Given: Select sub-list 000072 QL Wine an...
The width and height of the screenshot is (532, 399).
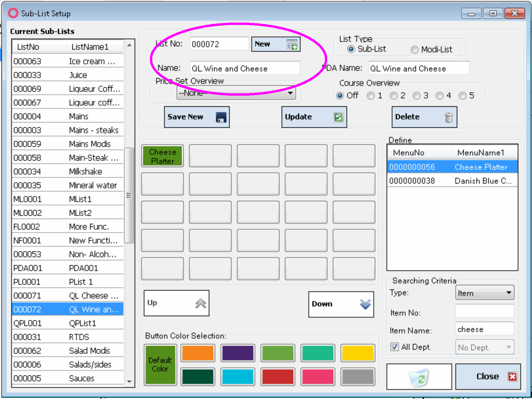Looking at the screenshot, I should [x=68, y=309].
